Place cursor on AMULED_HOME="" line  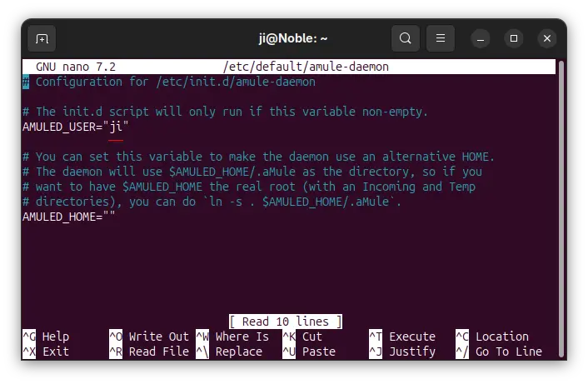(x=68, y=217)
